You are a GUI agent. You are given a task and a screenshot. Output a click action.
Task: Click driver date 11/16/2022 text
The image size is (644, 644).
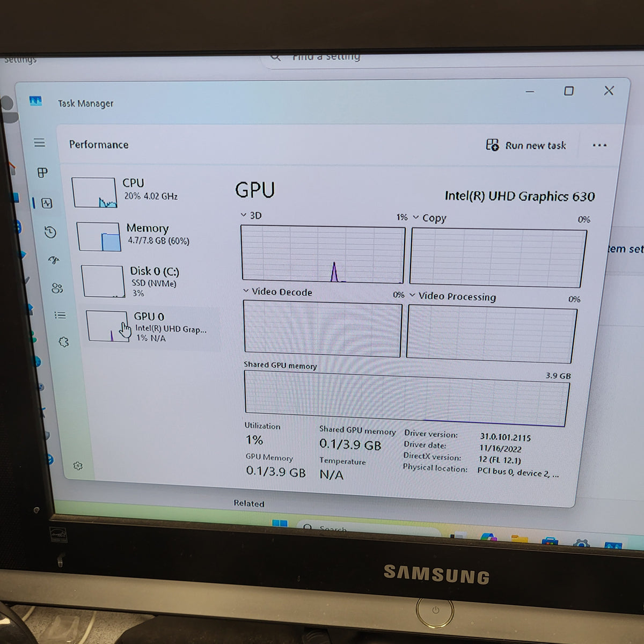pos(500,449)
